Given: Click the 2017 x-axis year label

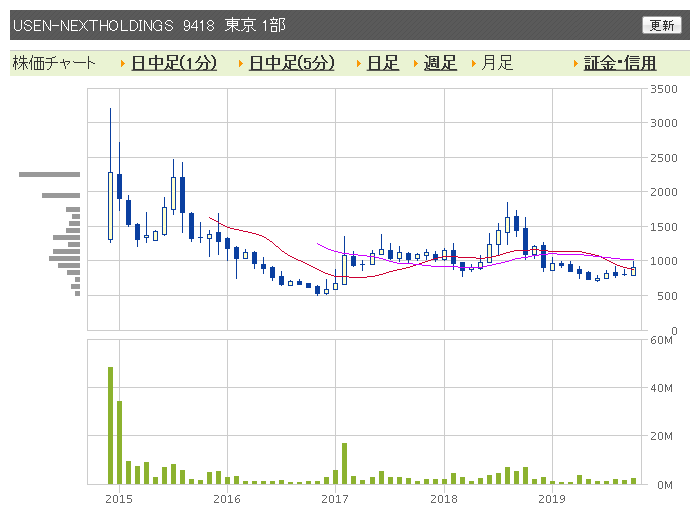Looking at the screenshot, I should pos(335,499).
